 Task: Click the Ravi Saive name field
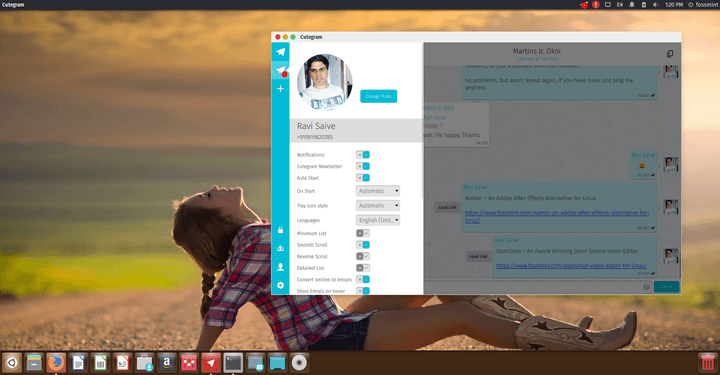click(316, 126)
